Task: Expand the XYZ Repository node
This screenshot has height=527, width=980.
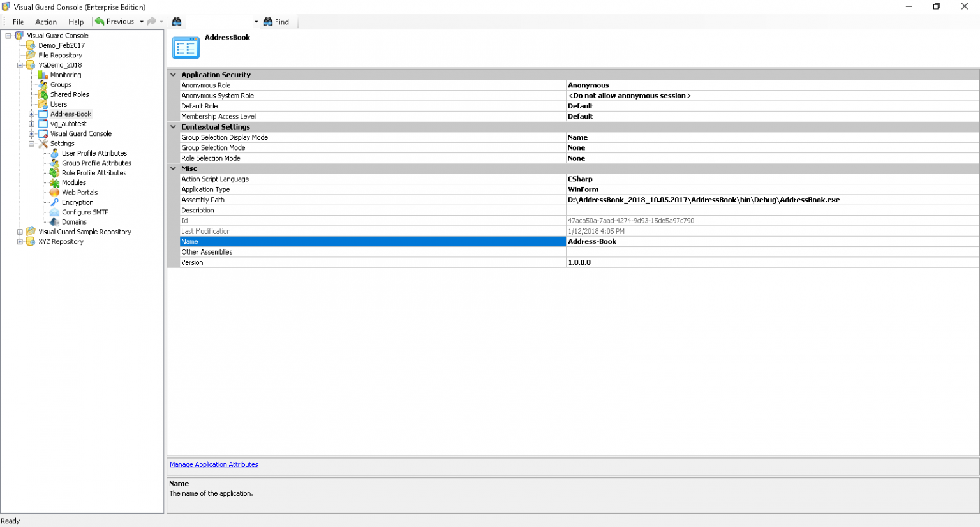Action: tap(20, 242)
